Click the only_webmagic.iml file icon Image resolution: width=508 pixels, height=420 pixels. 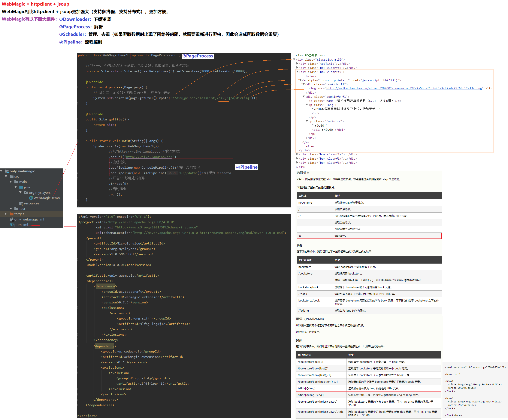click(11, 219)
